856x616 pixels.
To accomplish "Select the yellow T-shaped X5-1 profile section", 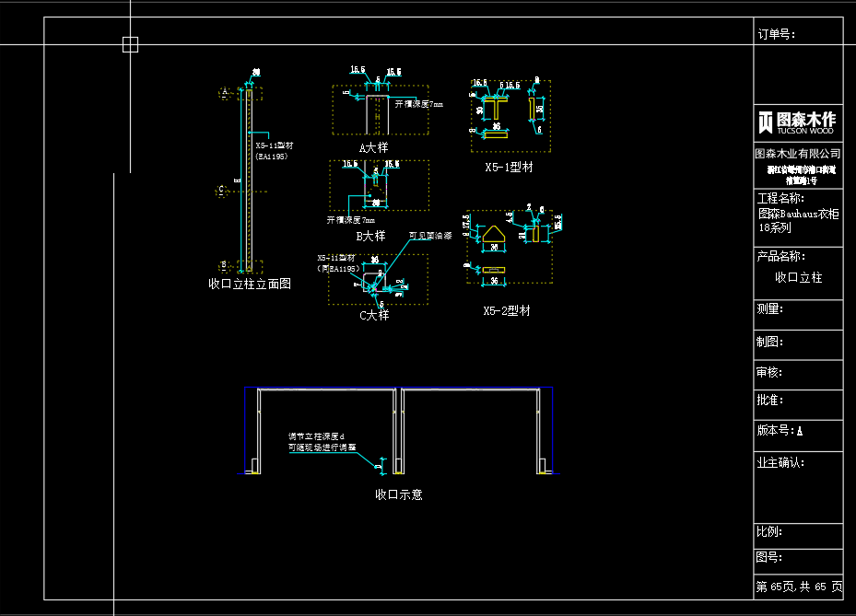I will click(x=496, y=108).
